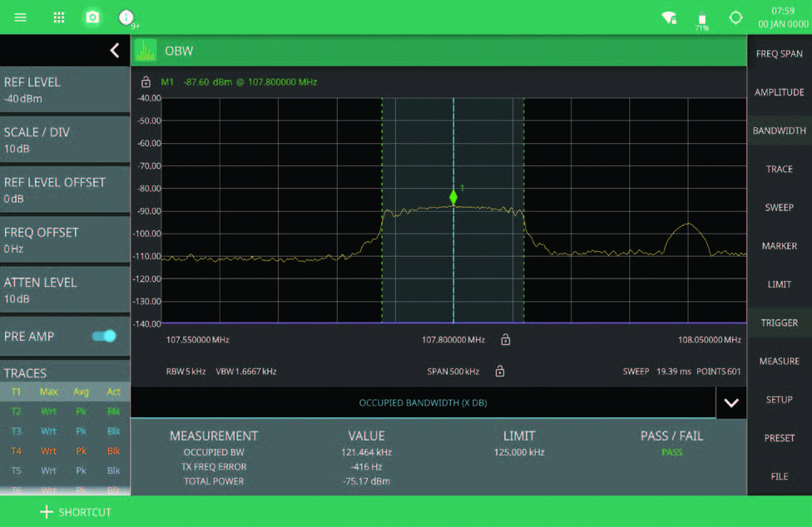Viewport: 812px width, 527px height.
Task: Open the notifications info icon
Action: (126, 17)
